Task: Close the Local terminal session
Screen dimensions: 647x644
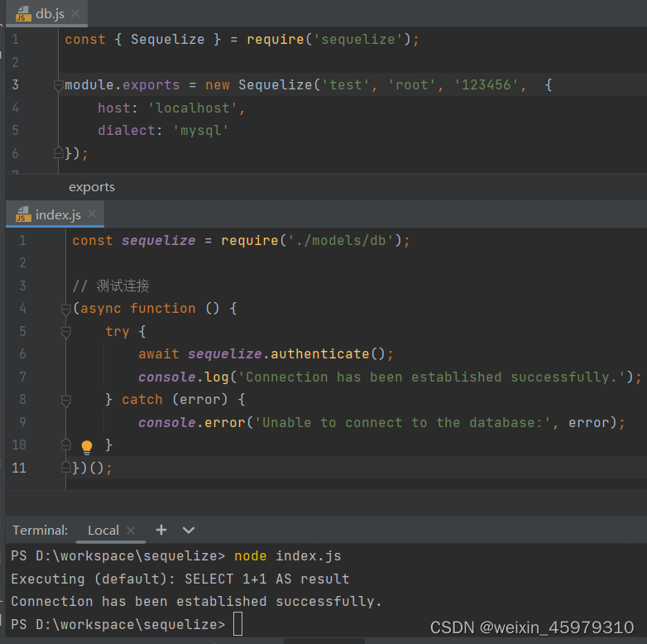Action: (x=131, y=531)
